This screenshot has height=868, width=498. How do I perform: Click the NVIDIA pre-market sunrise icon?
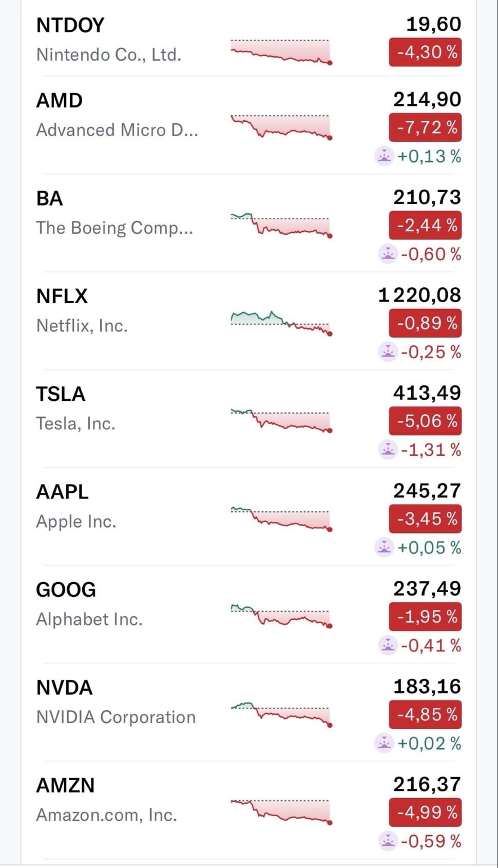pos(384,743)
